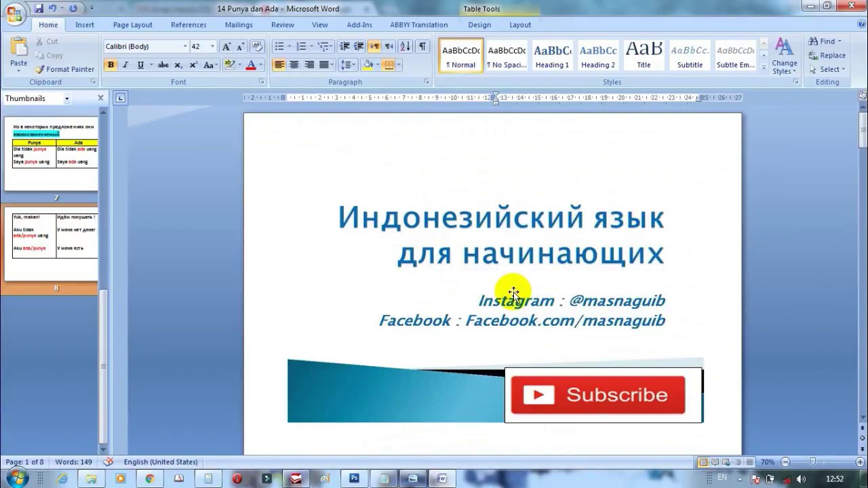Toggle Underline formatting
The width and height of the screenshot is (868, 488).
click(x=140, y=65)
